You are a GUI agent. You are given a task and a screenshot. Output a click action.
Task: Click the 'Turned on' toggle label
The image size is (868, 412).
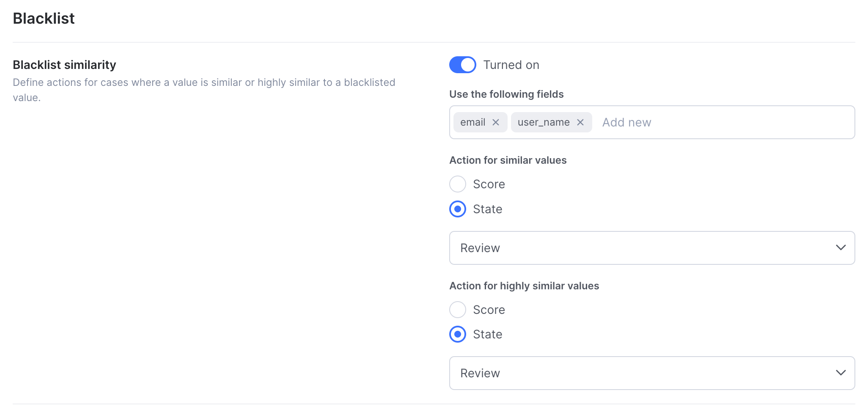pos(511,65)
